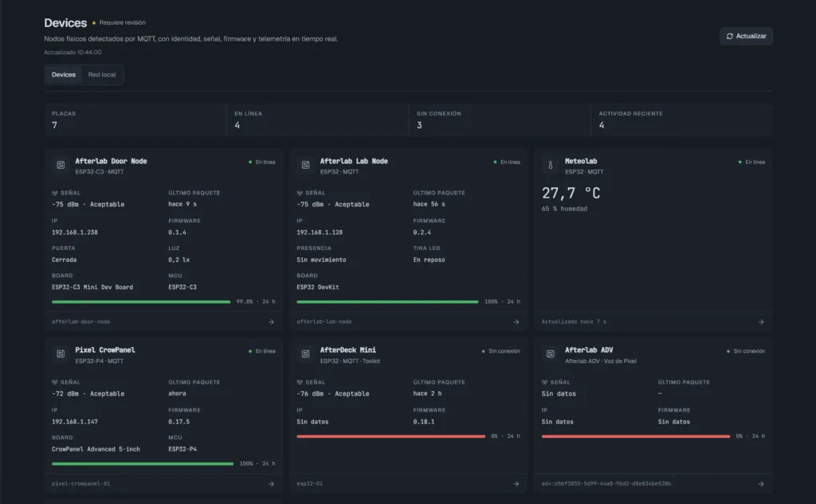Click Afterlab ADV Sin conexión badge
This screenshot has width=816, height=504.
[x=746, y=351]
